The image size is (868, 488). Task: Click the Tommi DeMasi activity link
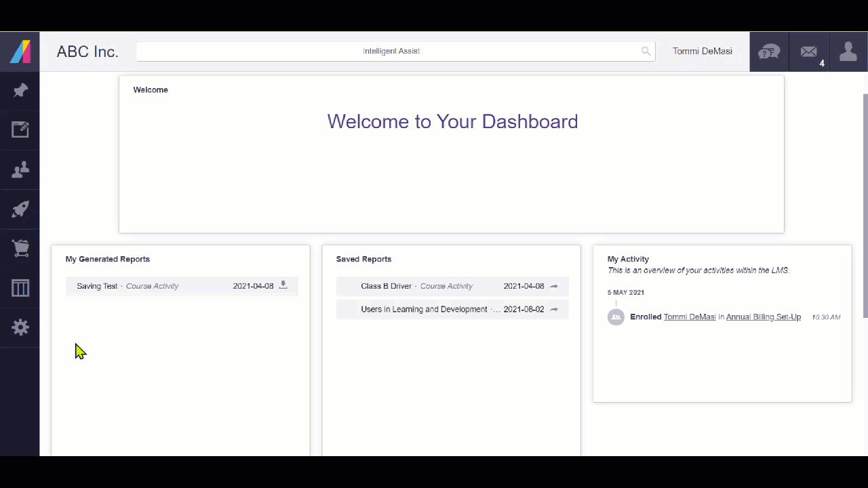[689, 317]
